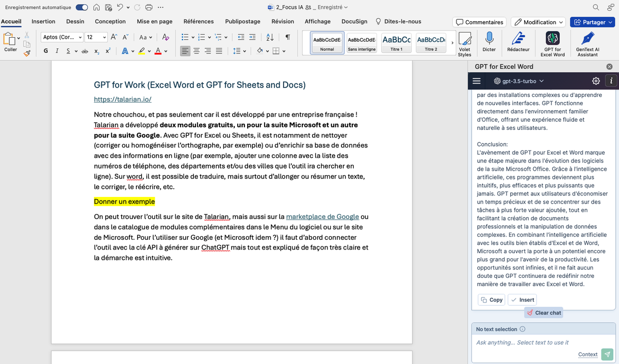Open the Modification mode dropdown
Screen dimensions: 619x364
539,22
